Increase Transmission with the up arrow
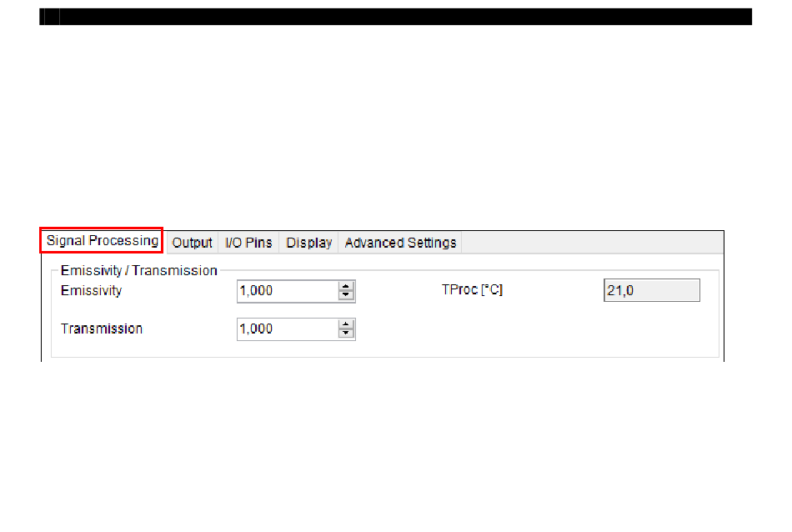 point(346,324)
